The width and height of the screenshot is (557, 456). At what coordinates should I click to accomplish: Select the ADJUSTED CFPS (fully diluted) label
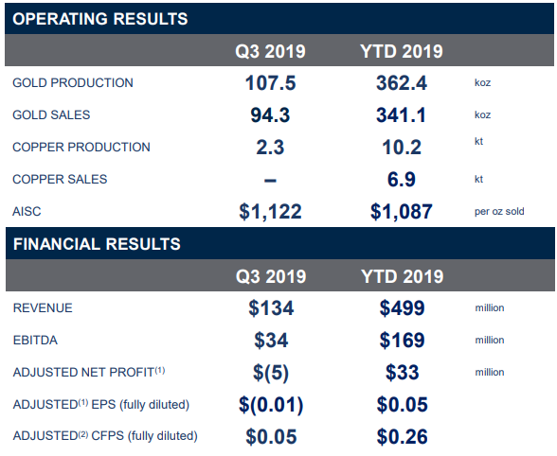(x=105, y=436)
